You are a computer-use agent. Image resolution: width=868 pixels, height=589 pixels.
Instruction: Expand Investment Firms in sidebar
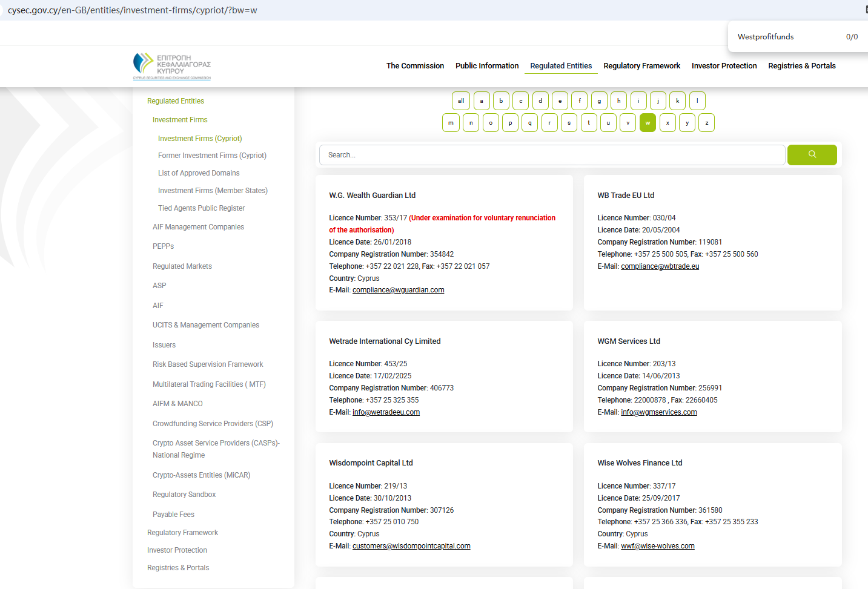point(180,120)
